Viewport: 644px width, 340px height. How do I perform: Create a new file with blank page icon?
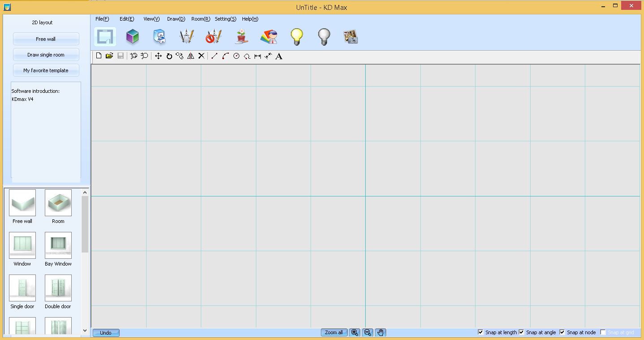coord(99,56)
